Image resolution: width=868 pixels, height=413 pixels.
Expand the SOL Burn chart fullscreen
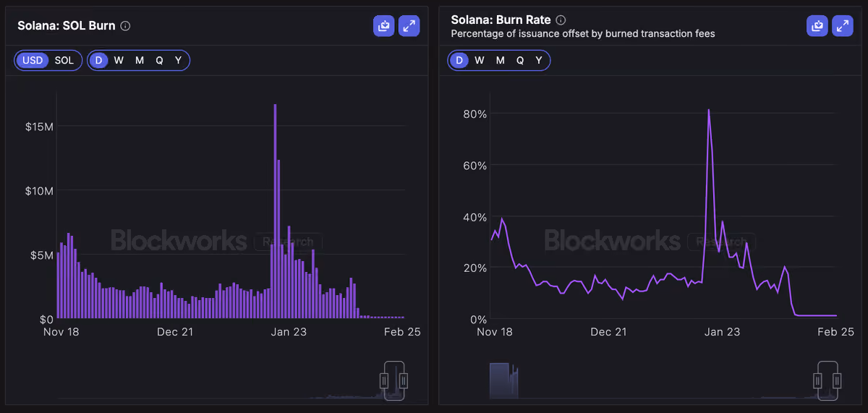409,26
